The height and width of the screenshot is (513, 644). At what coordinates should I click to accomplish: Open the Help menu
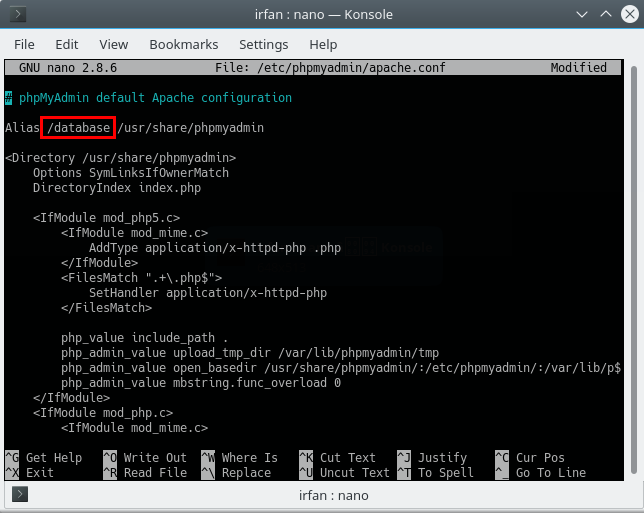click(323, 44)
